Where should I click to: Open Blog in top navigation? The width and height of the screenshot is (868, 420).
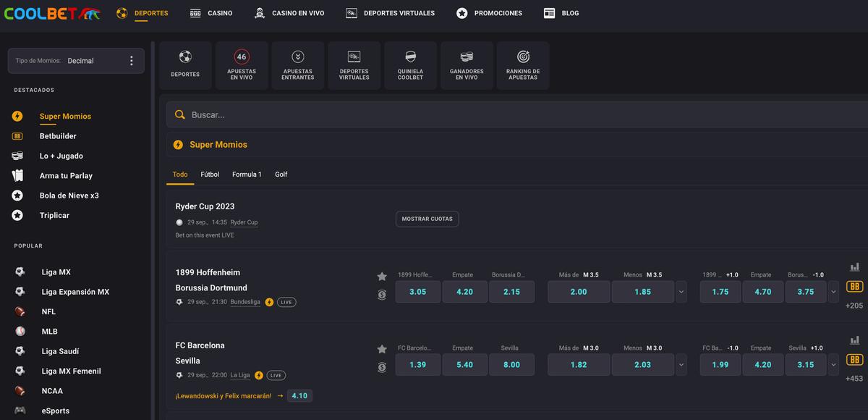561,13
